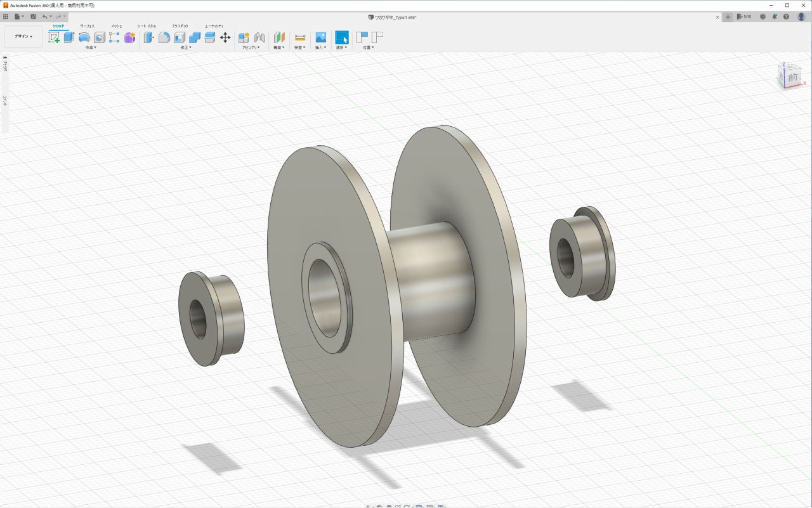Click the construction plane icon
This screenshot has height=508, width=812.
pyautogui.click(x=279, y=37)
